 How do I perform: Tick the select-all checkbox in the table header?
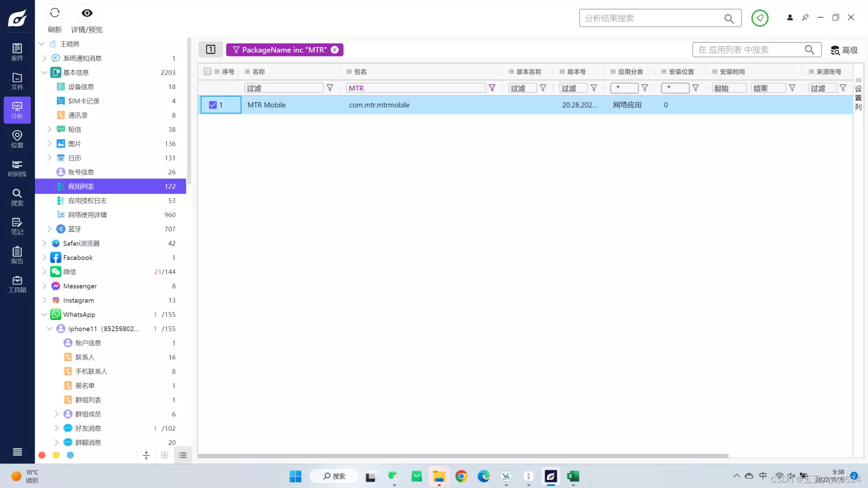coord(208,71)
